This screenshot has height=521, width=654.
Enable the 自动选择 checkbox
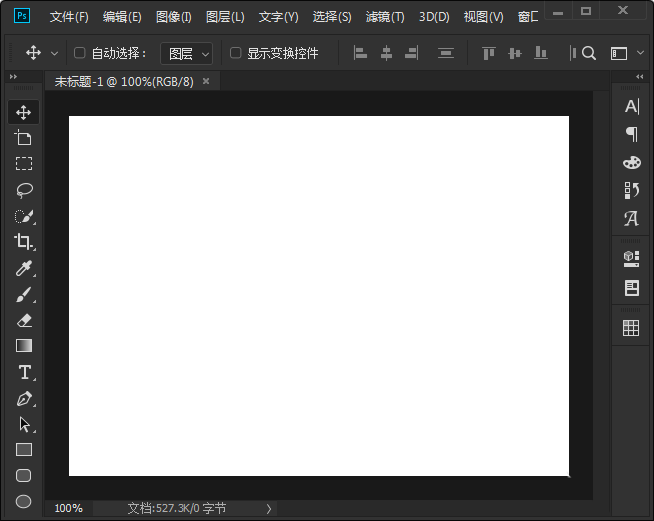[x=79, y=53]
